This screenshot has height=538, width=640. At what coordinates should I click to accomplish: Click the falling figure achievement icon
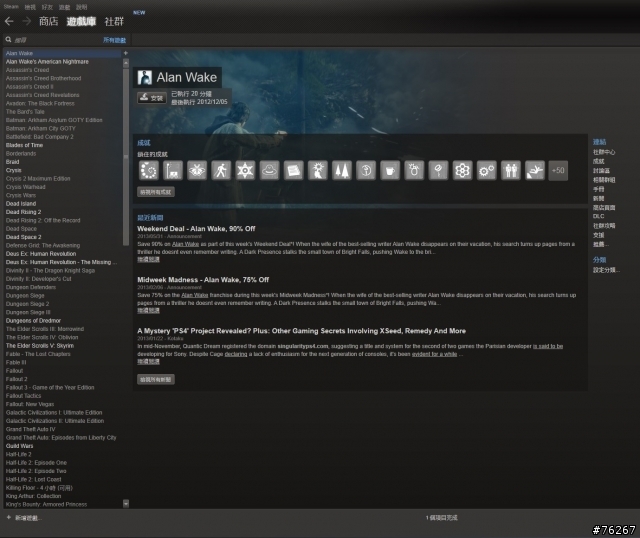pos(535,170)
